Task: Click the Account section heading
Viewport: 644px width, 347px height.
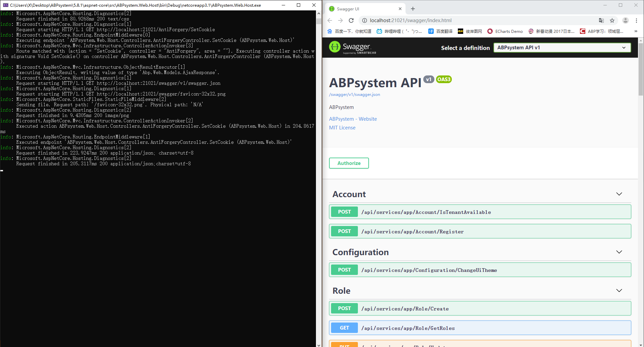Action: pyautogui.click(x=349, y=194)
